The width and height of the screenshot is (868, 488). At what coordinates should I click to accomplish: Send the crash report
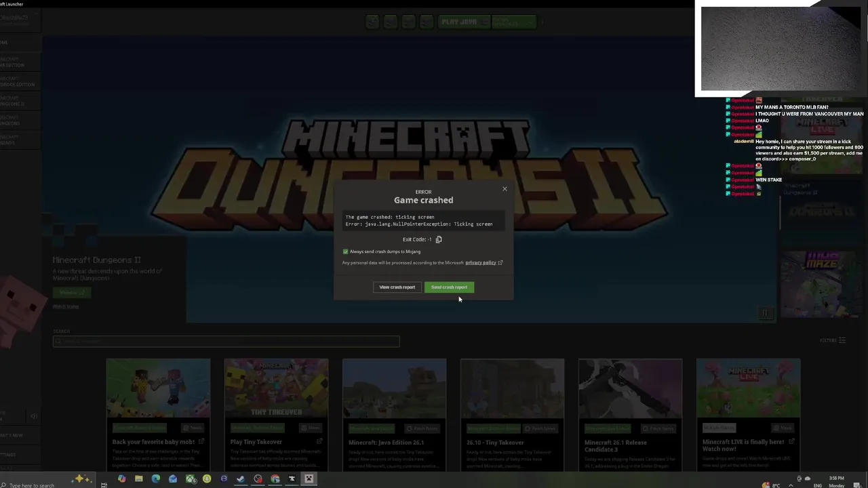click(x=449, y=287)
